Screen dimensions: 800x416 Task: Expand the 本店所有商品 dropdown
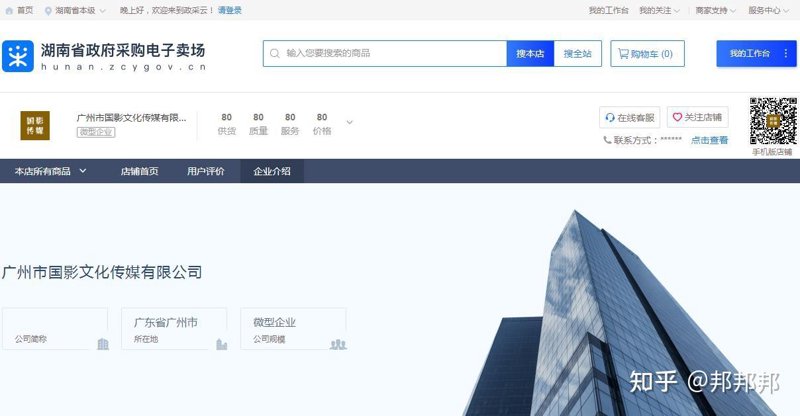tap(51, 171)
